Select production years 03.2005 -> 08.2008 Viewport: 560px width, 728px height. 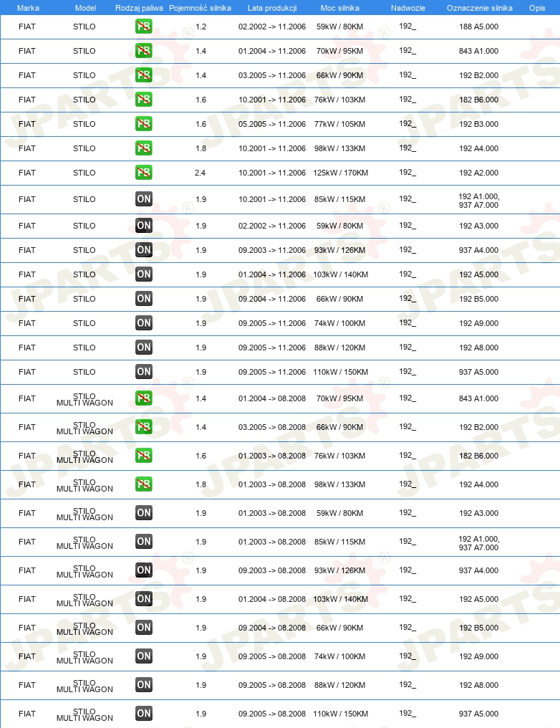[x=272, y=427]
